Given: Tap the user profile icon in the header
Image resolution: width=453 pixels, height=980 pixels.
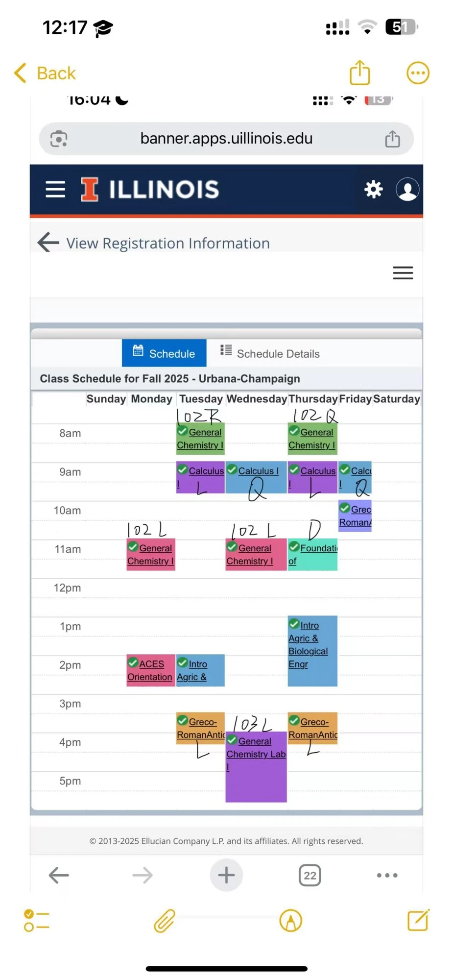Looking at the screenshot, I should tap(407, 189).
